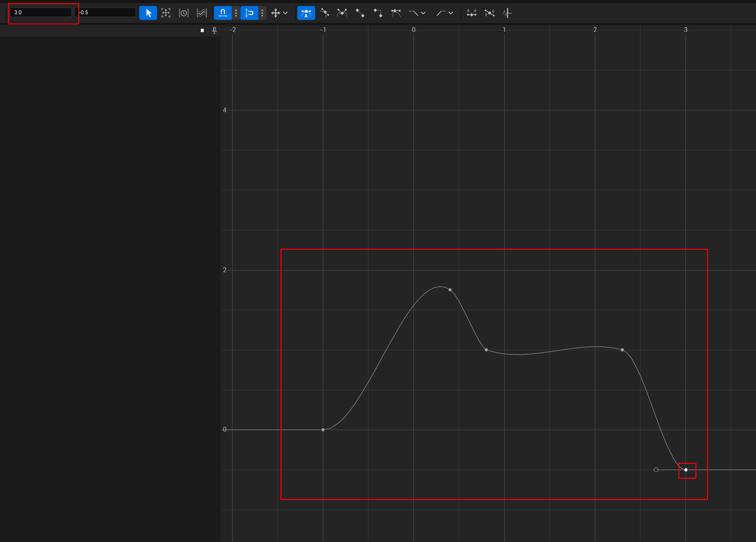Set keys to Constant interpolation
The image size is (756, 542).
(378, 13)
